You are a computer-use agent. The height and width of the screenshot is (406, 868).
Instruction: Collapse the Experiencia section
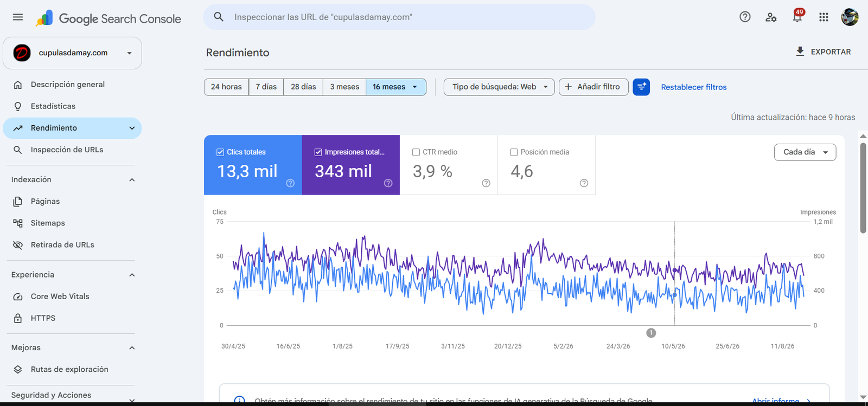pyautogui.click(x=132, y=275)
